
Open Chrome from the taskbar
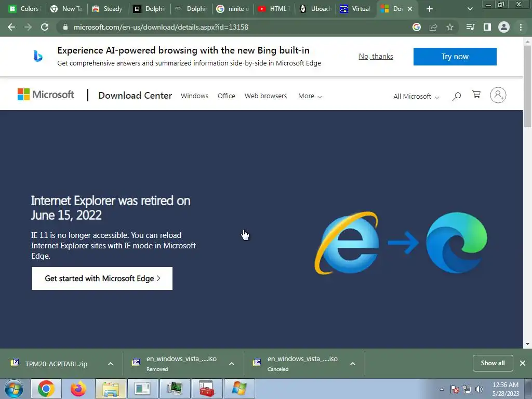click(x=46, y=389)
